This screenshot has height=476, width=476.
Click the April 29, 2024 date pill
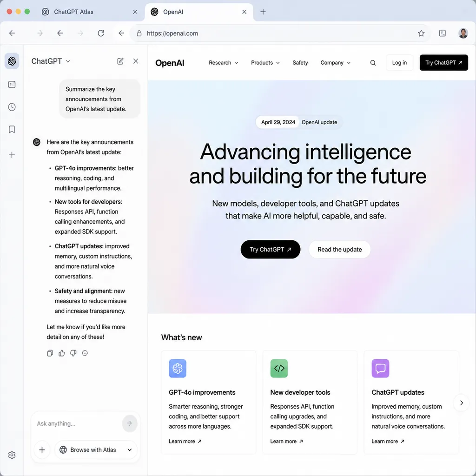pyautogui.click(x=278, y=122)
